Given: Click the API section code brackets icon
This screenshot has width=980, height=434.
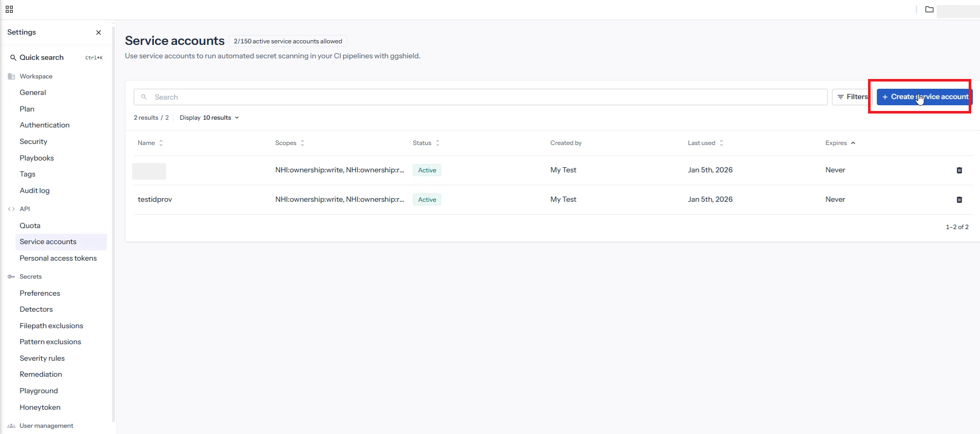Looking at the screenshot, I should (x=11, y=209).
